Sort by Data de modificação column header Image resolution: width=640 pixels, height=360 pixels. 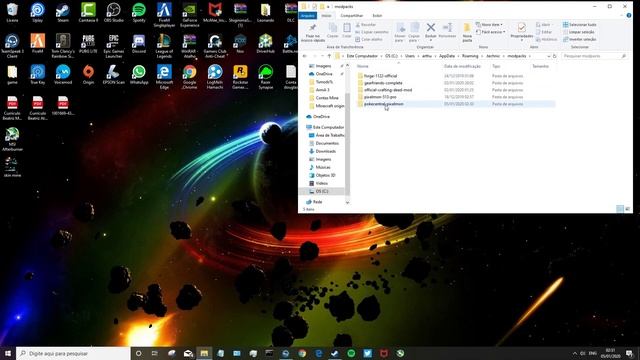(462, 66)
